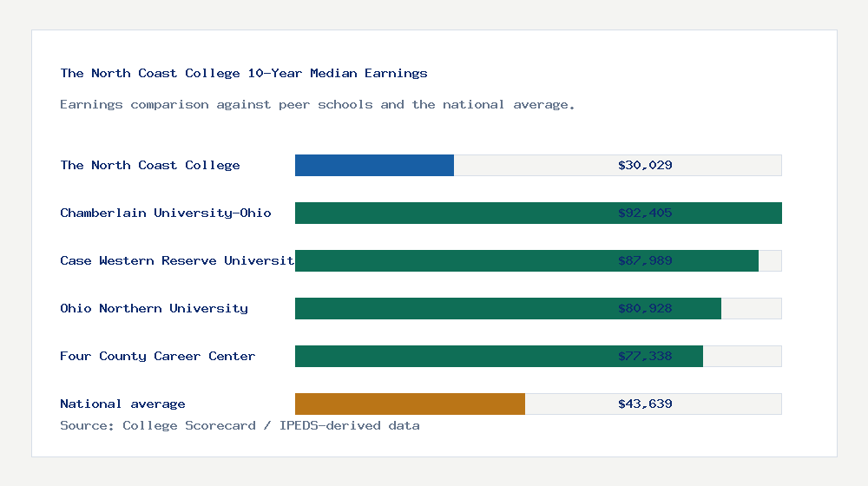This screenshot has width=868, height=486.
Task: Click The North Coast College row label
Action: 150,165
